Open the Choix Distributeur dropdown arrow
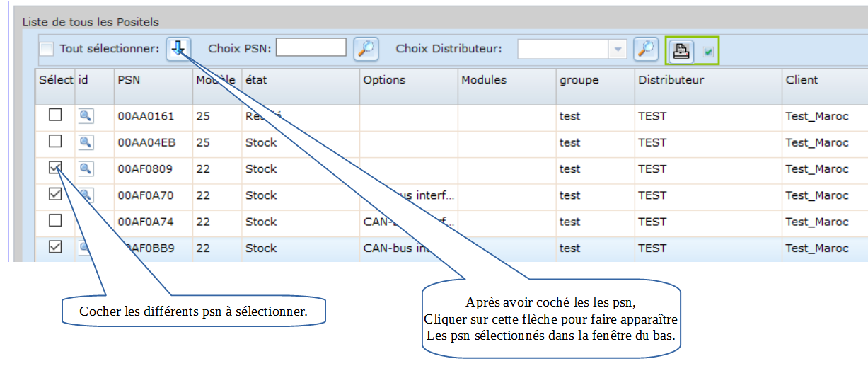Image resolution: width=868 pixels, height=366 pixels. [x=618, y=49]
